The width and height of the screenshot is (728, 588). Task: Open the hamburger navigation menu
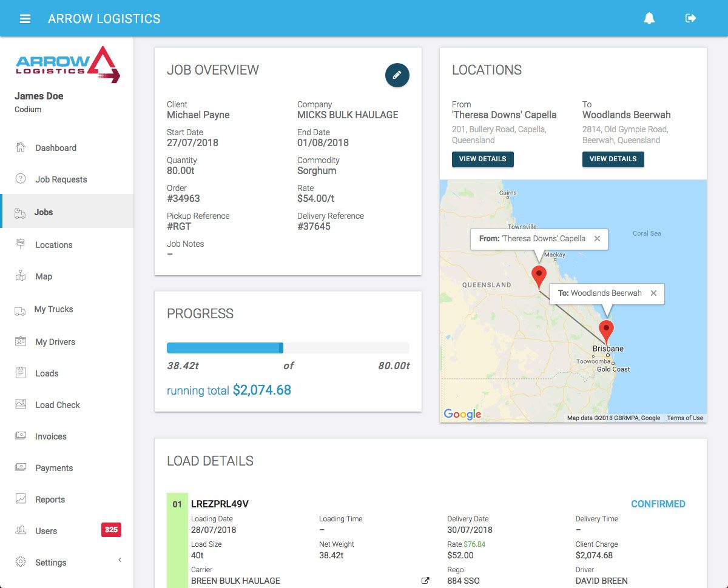(25, 18)
